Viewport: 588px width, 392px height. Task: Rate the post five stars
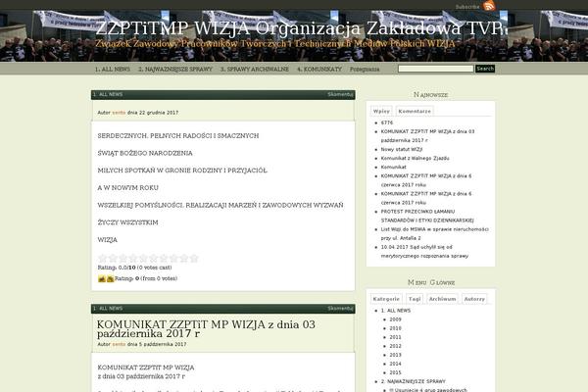[x=143, y=258]
